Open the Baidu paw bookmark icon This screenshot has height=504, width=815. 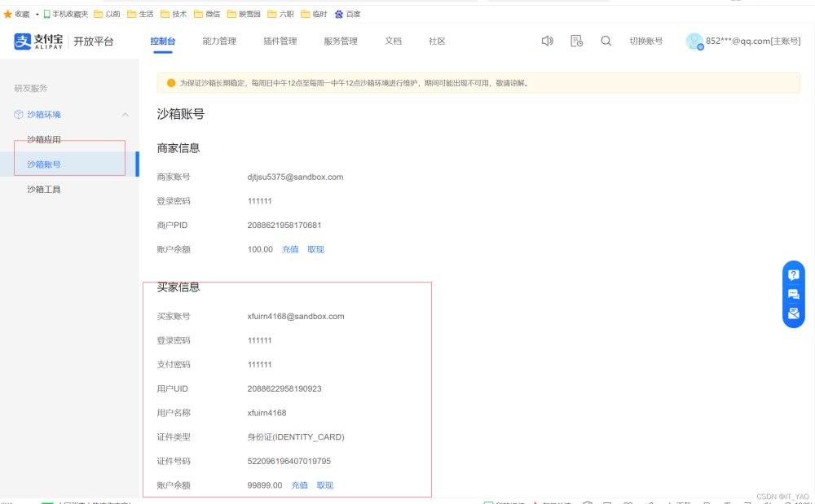click(339, 14)
